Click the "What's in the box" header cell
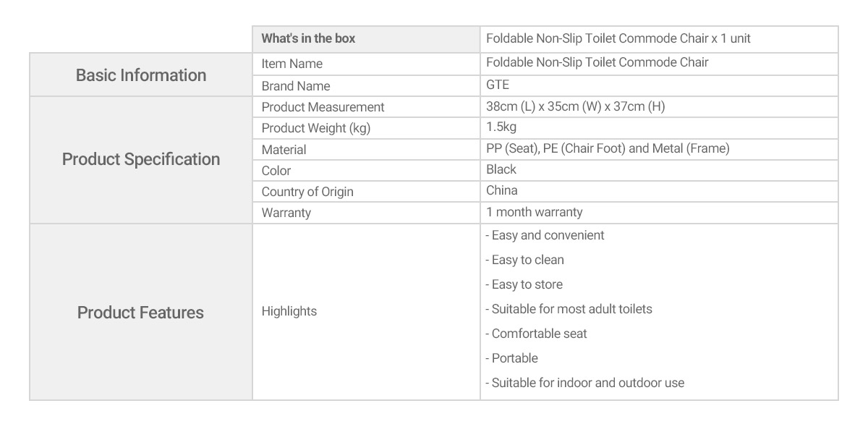This screenshot has width=868, height=432. tap(366, 39)
